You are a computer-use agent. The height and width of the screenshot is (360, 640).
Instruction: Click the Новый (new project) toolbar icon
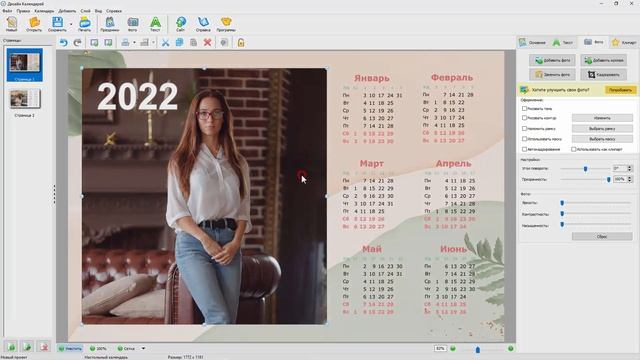tap(11, 24)
